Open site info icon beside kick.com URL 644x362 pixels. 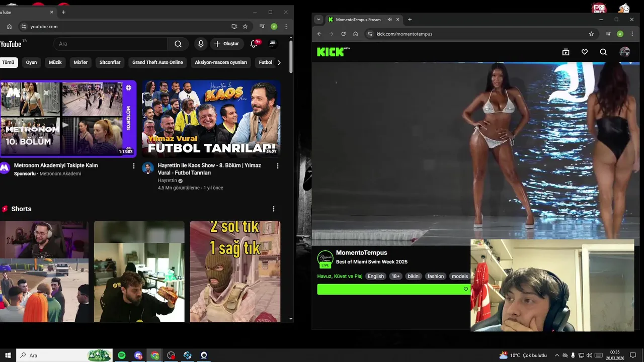click(370, 34)
